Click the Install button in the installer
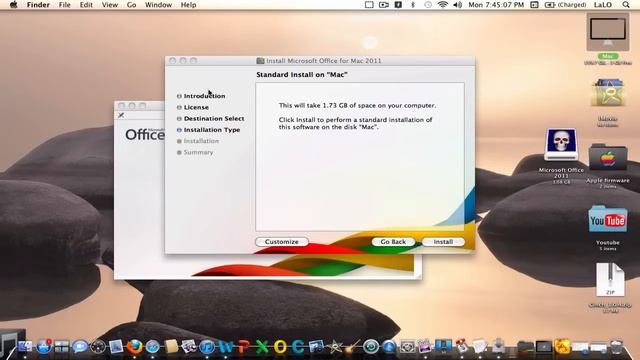Screen dimensions: 640x360 (443, 242)
